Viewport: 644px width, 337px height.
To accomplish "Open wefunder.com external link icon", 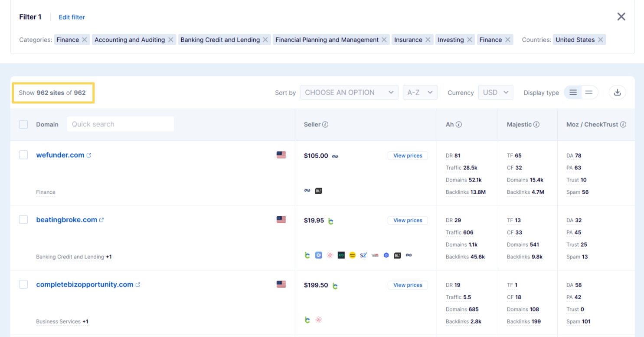I will [x=89, y=155].
